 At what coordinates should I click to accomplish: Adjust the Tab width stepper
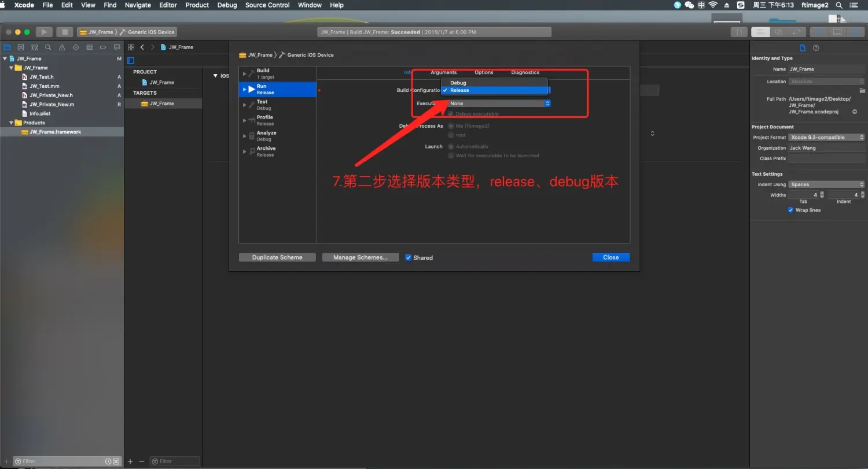click(x=822, y=195)
